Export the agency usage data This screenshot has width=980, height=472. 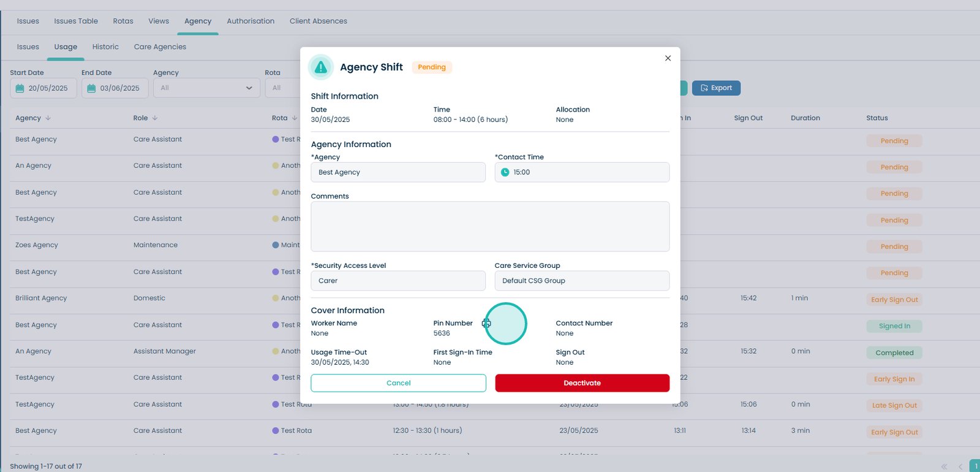click(716, 88)
